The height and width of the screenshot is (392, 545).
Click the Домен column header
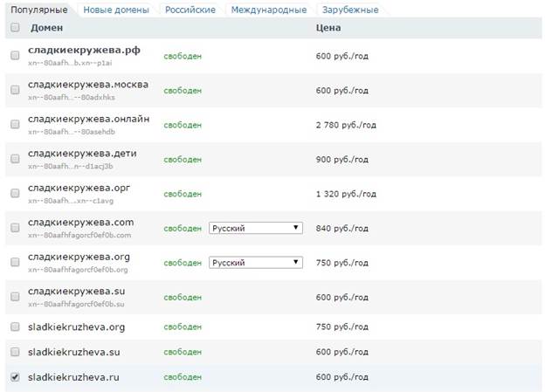pos(46,27)
